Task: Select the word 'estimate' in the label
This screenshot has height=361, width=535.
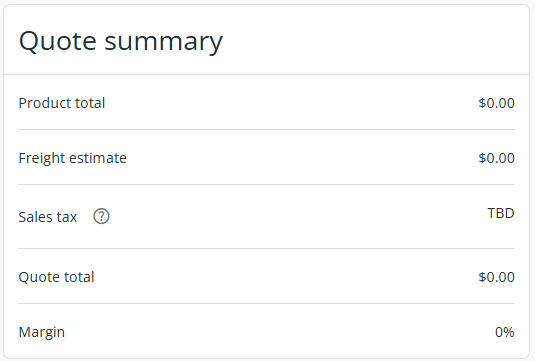Action: [x=99, y=158]
